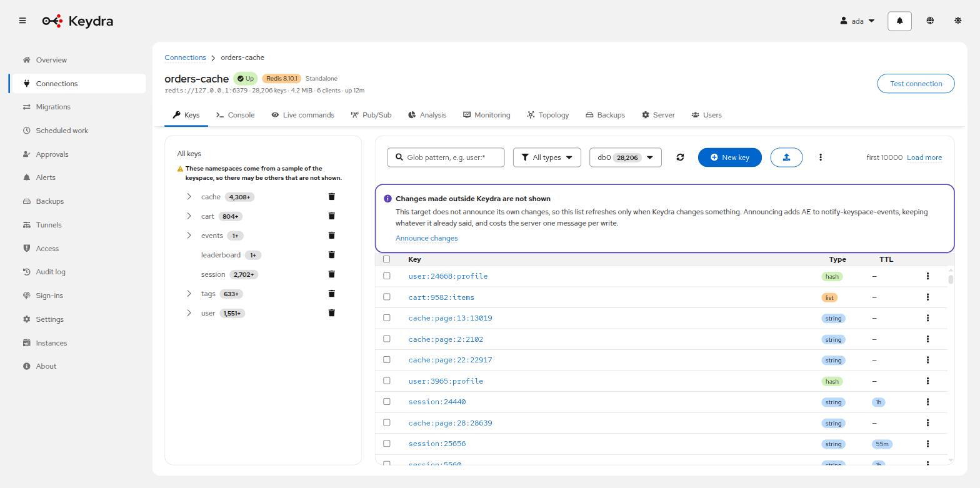Click the Keydra logo
The image size is (980, 488).
click(77, 21)
